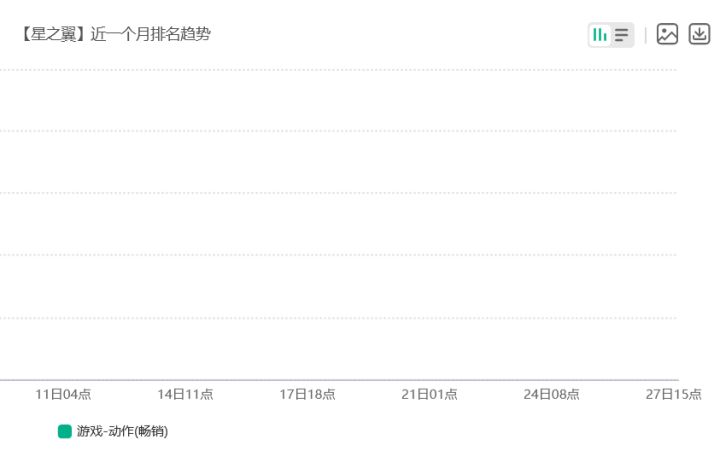This screenshot has height=457, width=720.
Task: Select the 14日11点 axis label
Action: click(x=185, y=394)
